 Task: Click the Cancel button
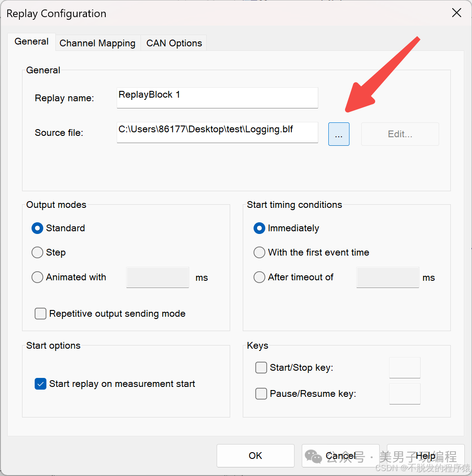[x=340, y=456]
